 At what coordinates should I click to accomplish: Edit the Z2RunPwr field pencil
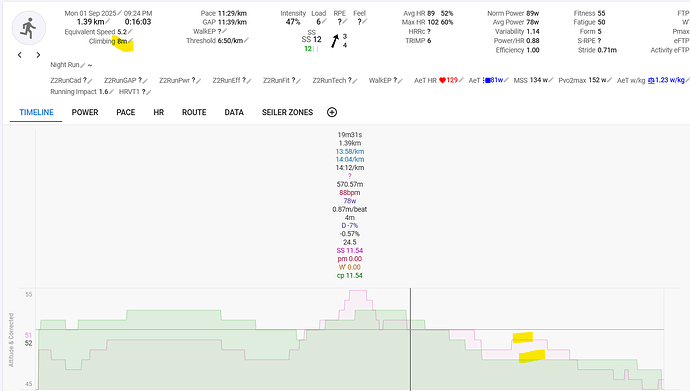pos(198,80)
